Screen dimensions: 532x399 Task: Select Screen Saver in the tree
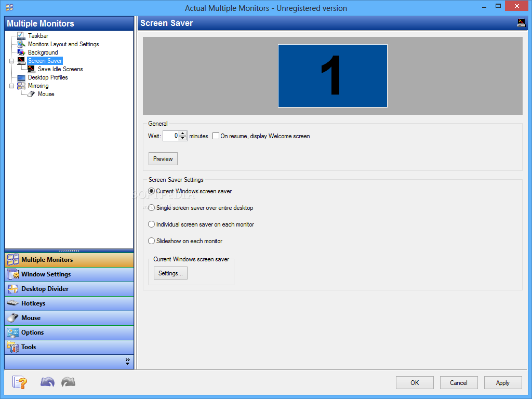coord(45,61)
